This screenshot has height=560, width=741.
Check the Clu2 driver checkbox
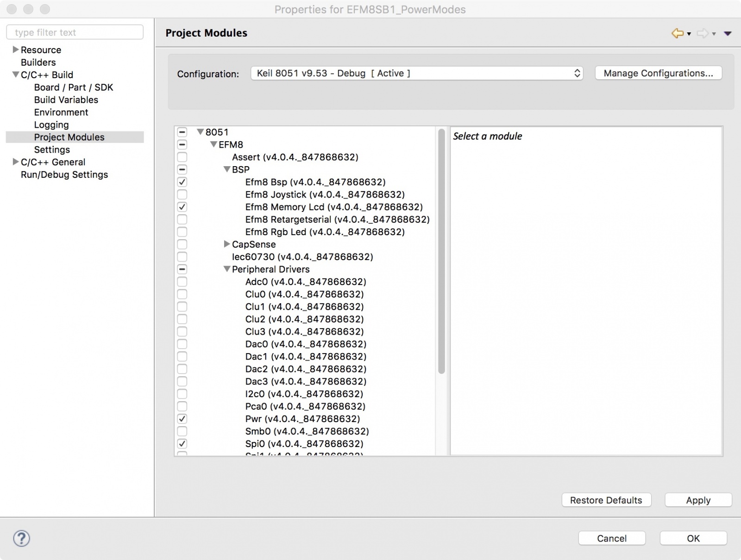tap(182, 319)
